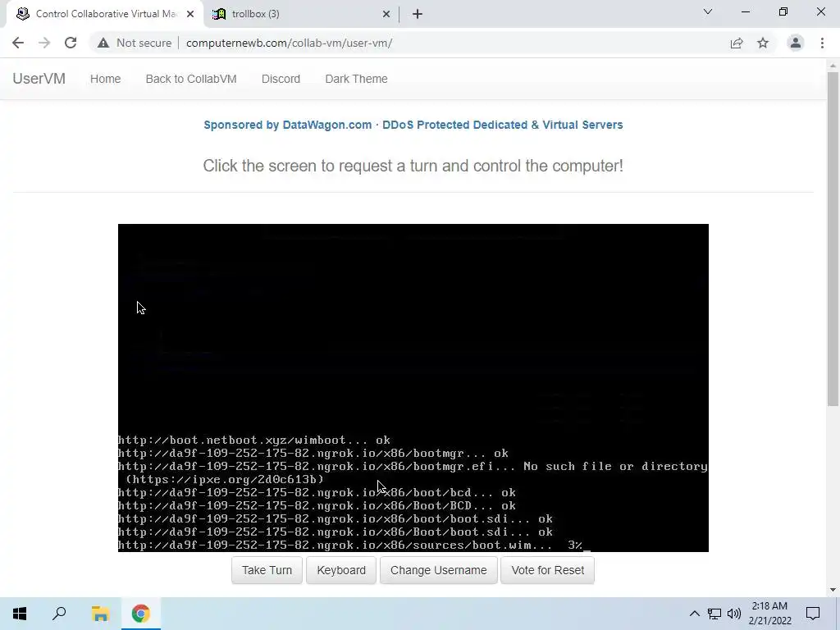The height and width of the screenshot is (630, 840).
Task: Open a new browser tab
Action: (418, 14)
